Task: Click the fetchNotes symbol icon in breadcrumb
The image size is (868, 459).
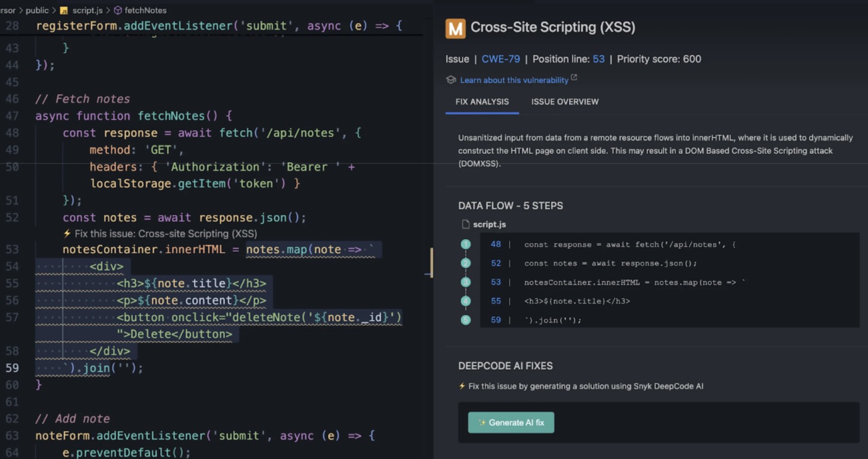Action: coord(118,10)
